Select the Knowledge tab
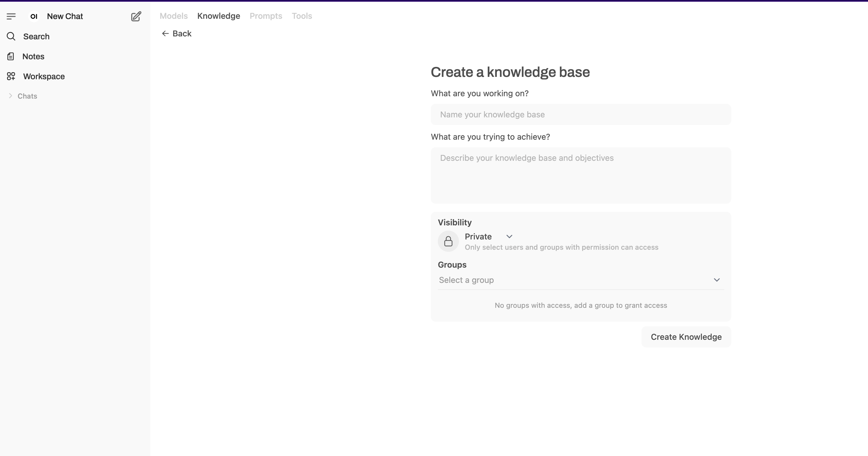Screen dimensions: 868x456 pyautogui.click(x=219, y=16)
